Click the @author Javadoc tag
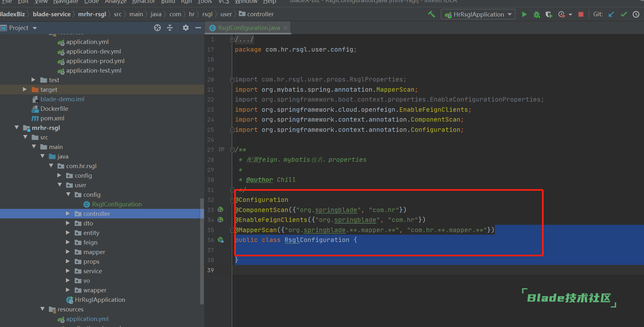This screenshot has width=644, height=327. (x=259, y=180)
